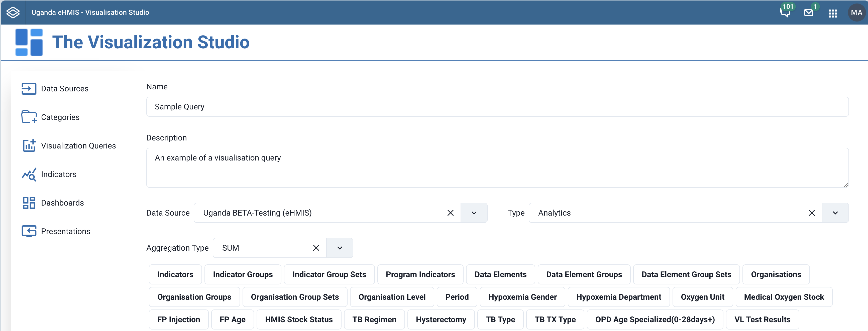
Task: Clear the SUM aggregation selection
Action: (x=316, y=248)
